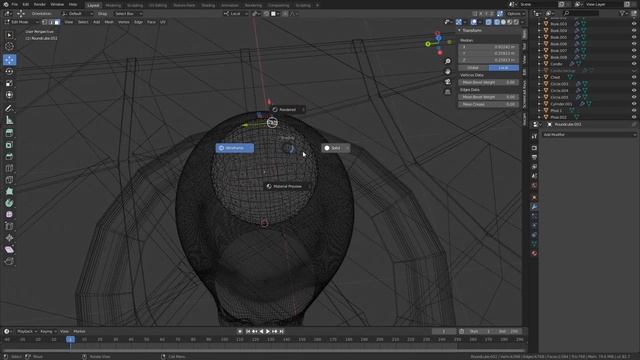The width and height of the screenshot is (640, 360).
Task: Click the Global button in Transform panel
Action: coord(473,68)
